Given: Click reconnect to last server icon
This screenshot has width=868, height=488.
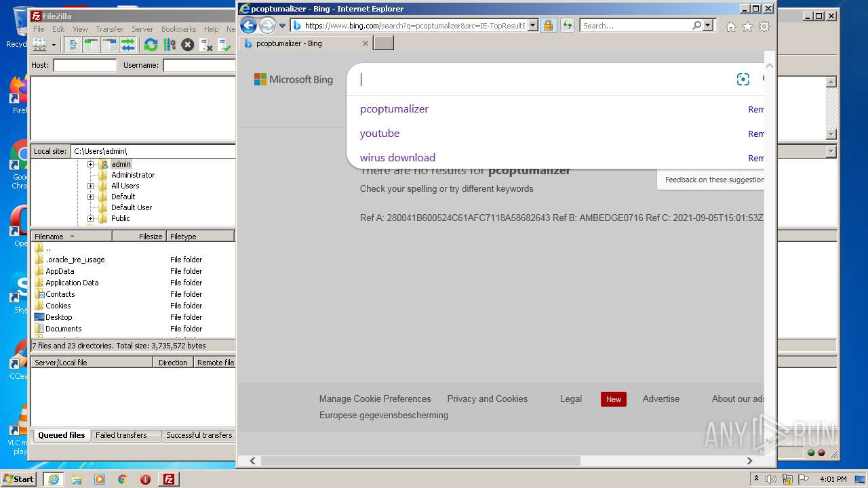Looking at the screenshot, I should point(224,45).
